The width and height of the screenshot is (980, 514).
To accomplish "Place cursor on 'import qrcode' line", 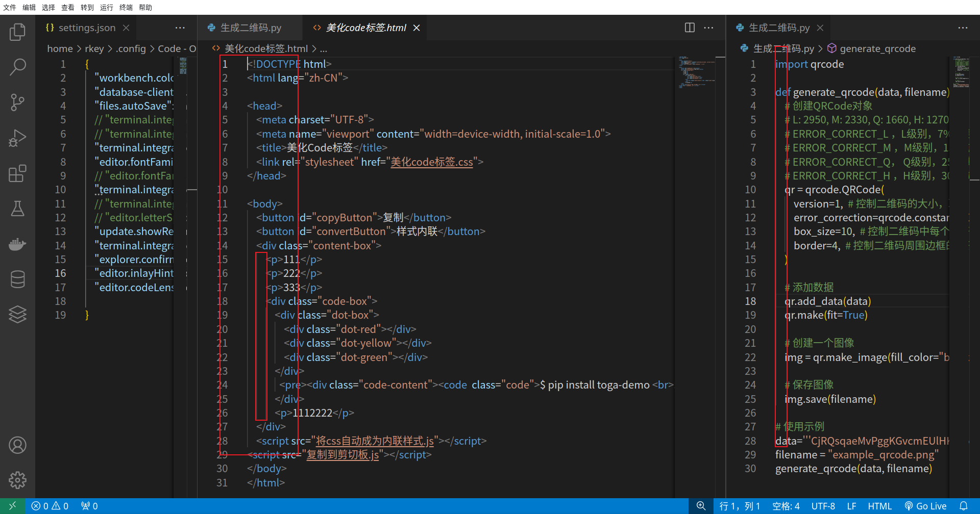I will click(809, 64).
